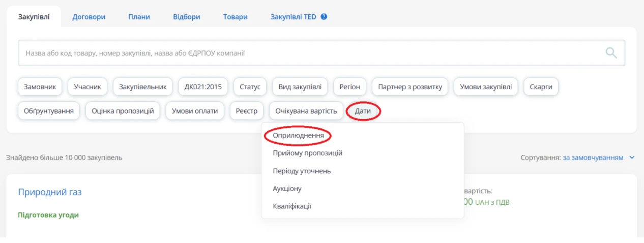Image resolution: width=644 pixels, height=243 pixels.
Task: Open the Оцінка пропозицій filter
Action: (123, 111)
